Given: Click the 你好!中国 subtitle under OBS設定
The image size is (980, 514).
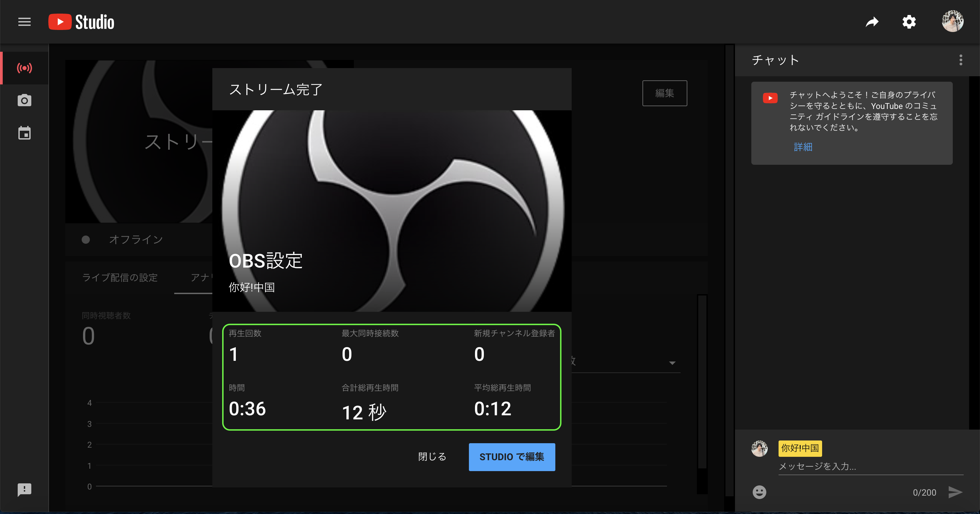Looking at the screenshot, I should click(x=251, y=287).
